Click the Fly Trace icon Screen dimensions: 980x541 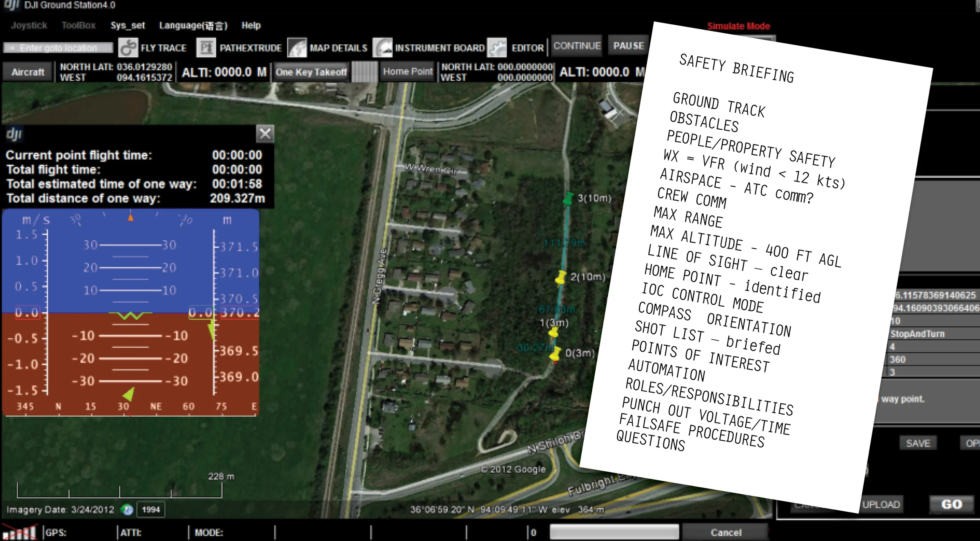click(128, 48)
